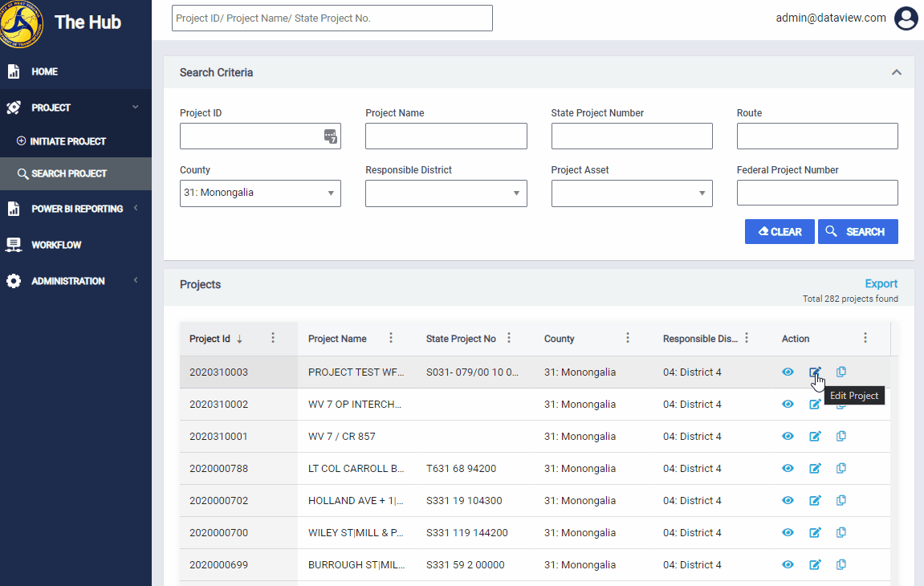Copy project 2020310003 icon
924x586 pixels.
pos(841,372)
